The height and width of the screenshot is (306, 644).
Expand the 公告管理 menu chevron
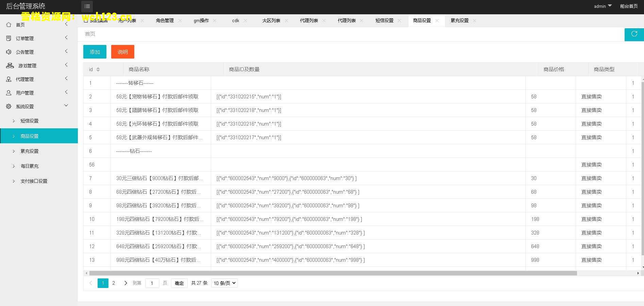(x=66, y=51)
